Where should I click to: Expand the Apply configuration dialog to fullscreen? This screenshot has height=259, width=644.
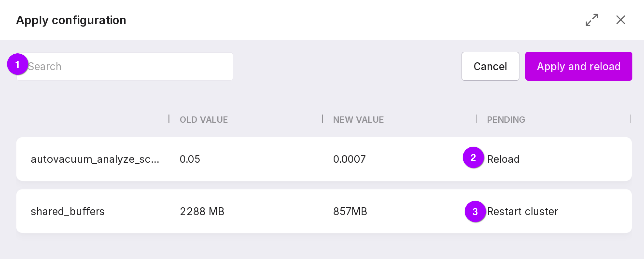point(591,20)
